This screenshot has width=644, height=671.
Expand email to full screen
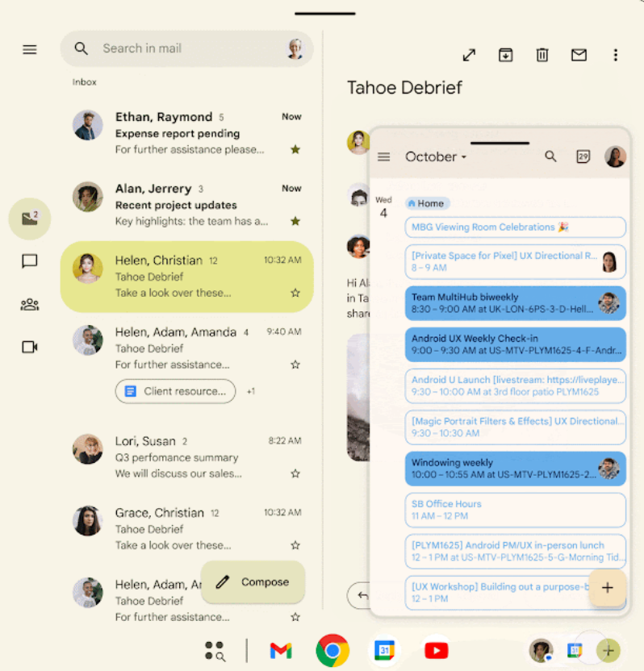[x=469, y=55]
